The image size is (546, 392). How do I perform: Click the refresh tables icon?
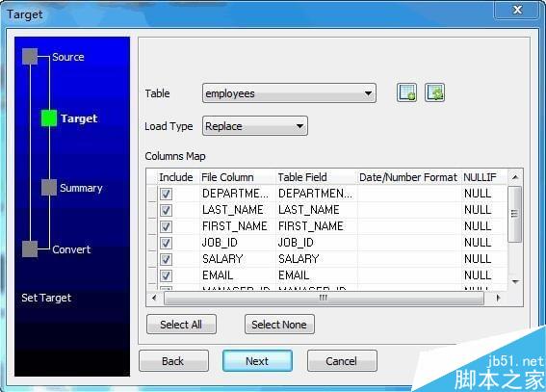(434, 92)
